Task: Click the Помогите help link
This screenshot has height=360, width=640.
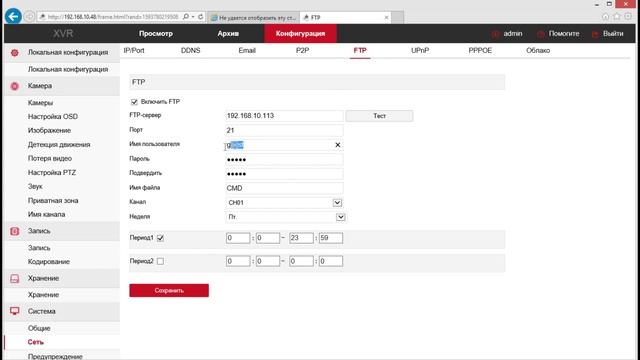Action: tap(564, 33)
